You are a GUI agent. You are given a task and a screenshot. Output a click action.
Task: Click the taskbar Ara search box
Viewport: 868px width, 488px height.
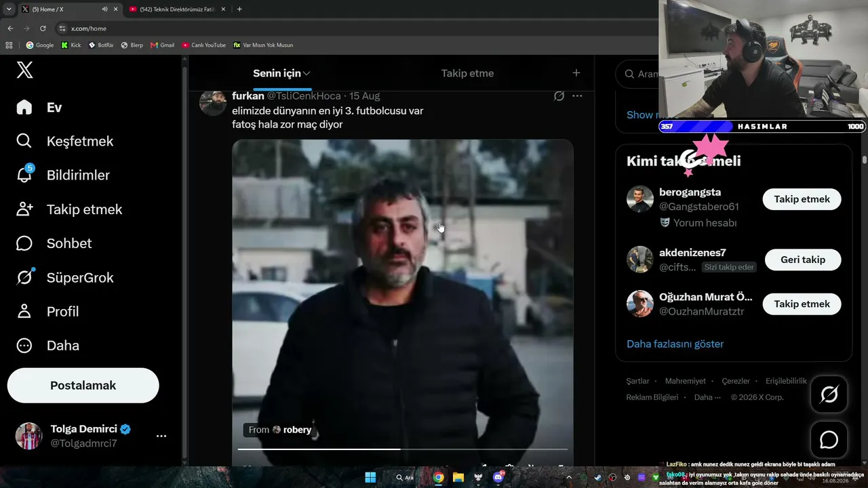click(x=405, y=477)
